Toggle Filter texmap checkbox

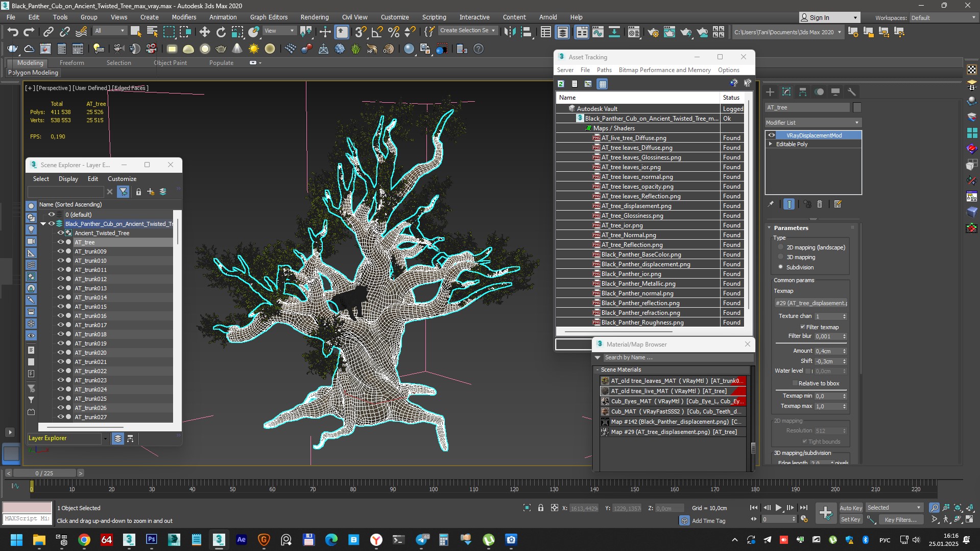pyautogui.click(x=803, y=327)
